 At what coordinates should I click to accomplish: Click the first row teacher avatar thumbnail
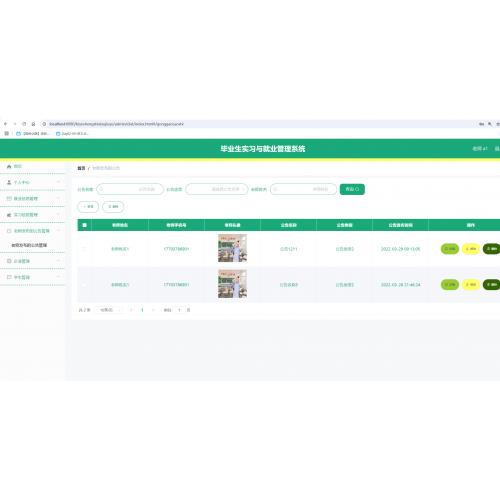[x=232, y=248]
